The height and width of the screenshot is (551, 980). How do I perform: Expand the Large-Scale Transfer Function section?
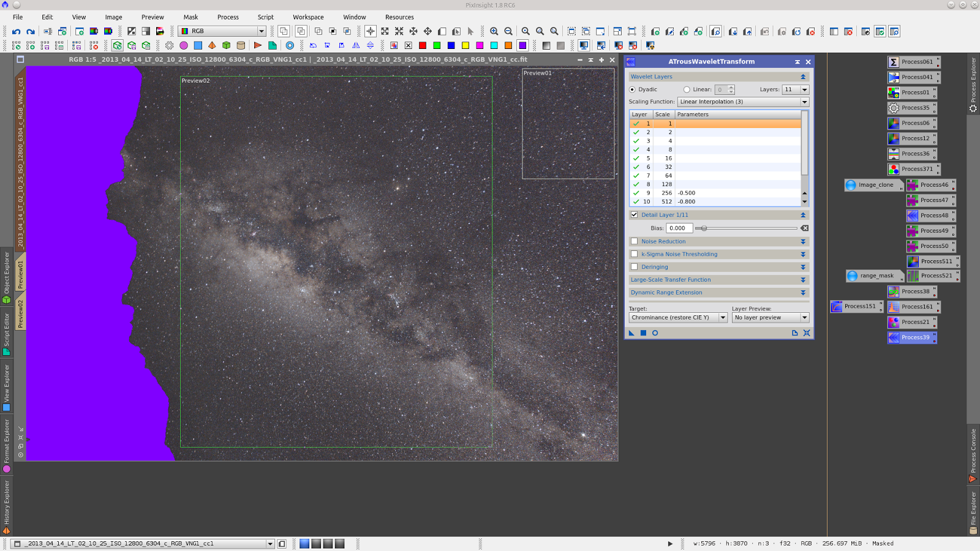tap(803, 280)
